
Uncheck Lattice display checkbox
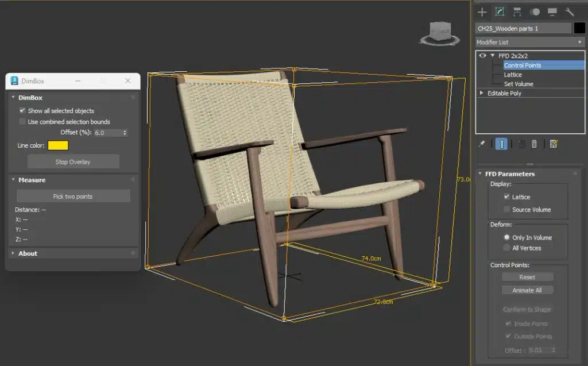pos(506,197)
